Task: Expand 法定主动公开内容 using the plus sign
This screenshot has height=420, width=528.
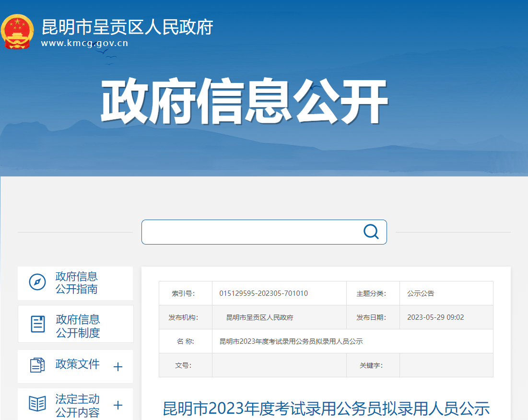Action: coord(118,405)
